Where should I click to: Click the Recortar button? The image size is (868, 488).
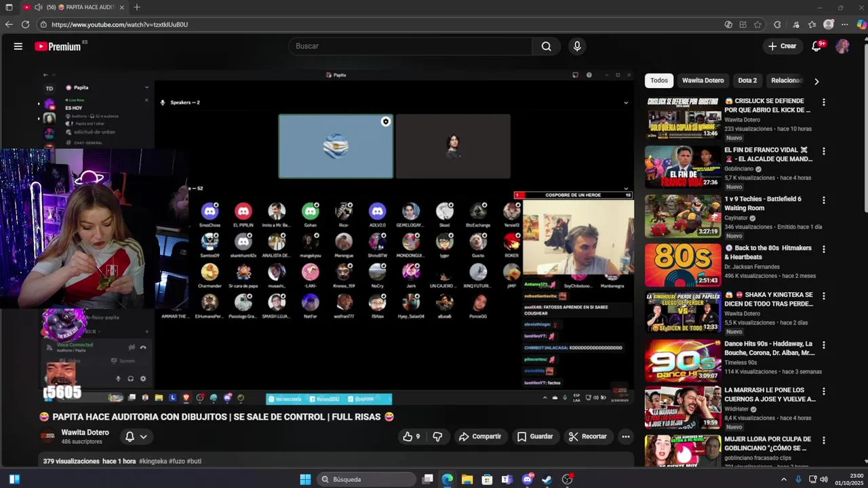pyautogui.click(x=587, y=436)
